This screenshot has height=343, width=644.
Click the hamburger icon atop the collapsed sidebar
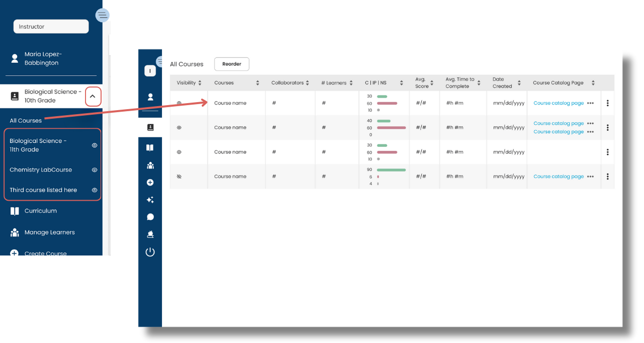coord(159,62)
